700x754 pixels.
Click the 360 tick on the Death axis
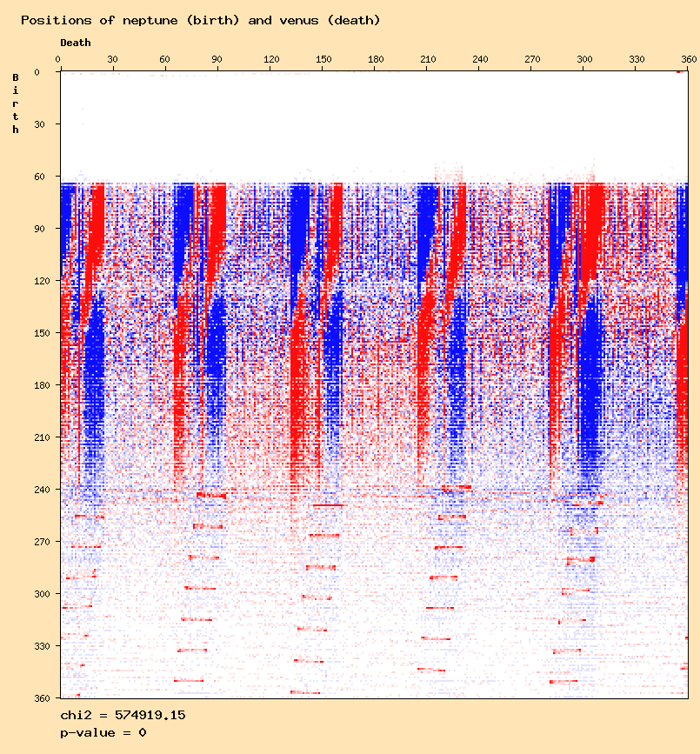click(x=689, y=59)
